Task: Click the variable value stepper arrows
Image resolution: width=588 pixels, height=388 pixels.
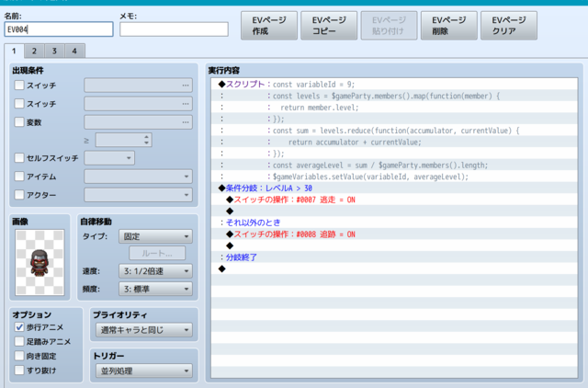Action: coord(147,140)
